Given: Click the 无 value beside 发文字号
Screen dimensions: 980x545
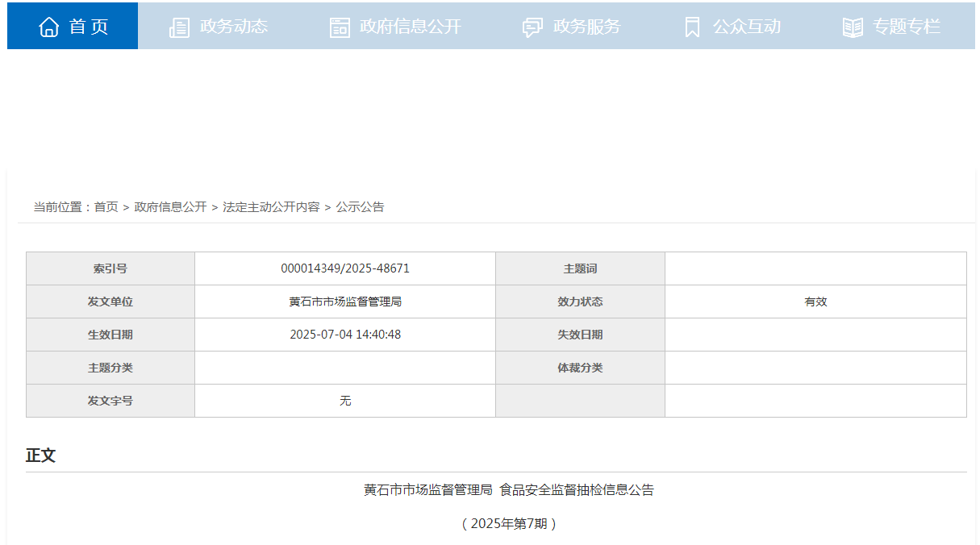Looking at the screenshot, I should point(345,401).
